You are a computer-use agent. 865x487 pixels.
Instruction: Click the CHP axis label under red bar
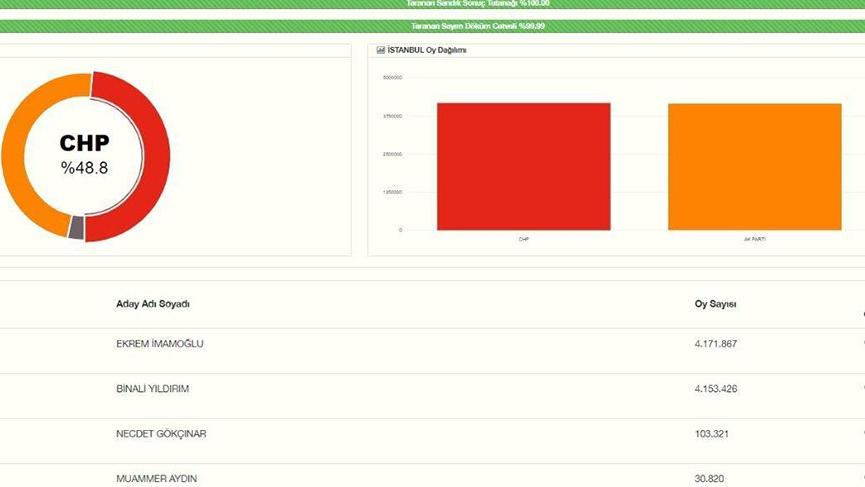point(524,239)
